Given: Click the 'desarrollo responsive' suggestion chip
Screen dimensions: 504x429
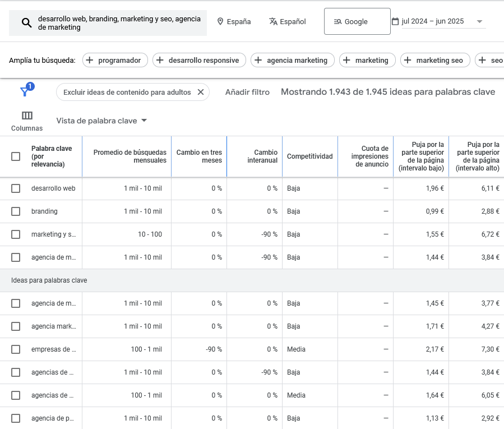Looking at the screenshot, I should (x=199, y=60).
